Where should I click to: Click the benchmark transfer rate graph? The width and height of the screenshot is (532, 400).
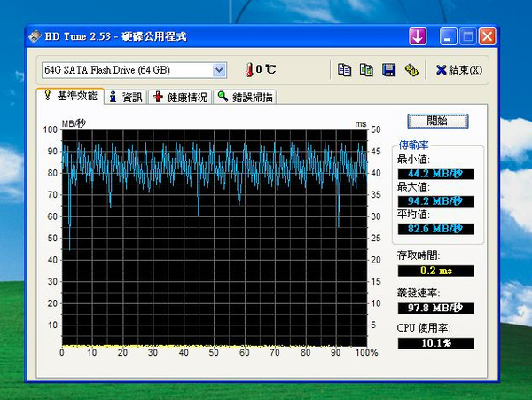click(x=215, y=239)
